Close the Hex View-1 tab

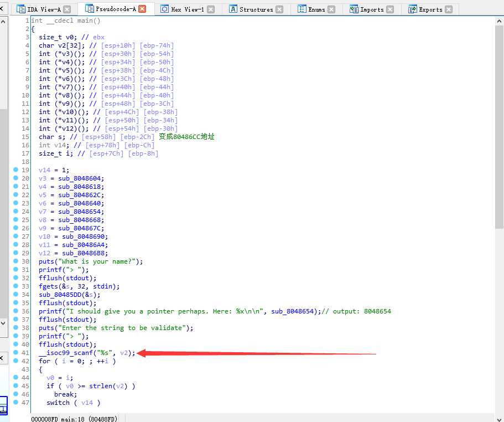211,9
